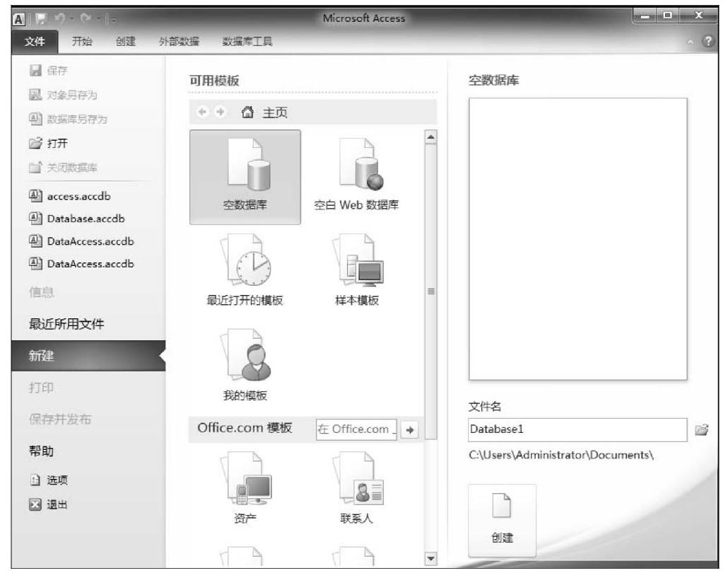This screenshot has width=728, height=573.
Task: Click the search arrow beside Office.com box
Action: (x=409, y=430)
